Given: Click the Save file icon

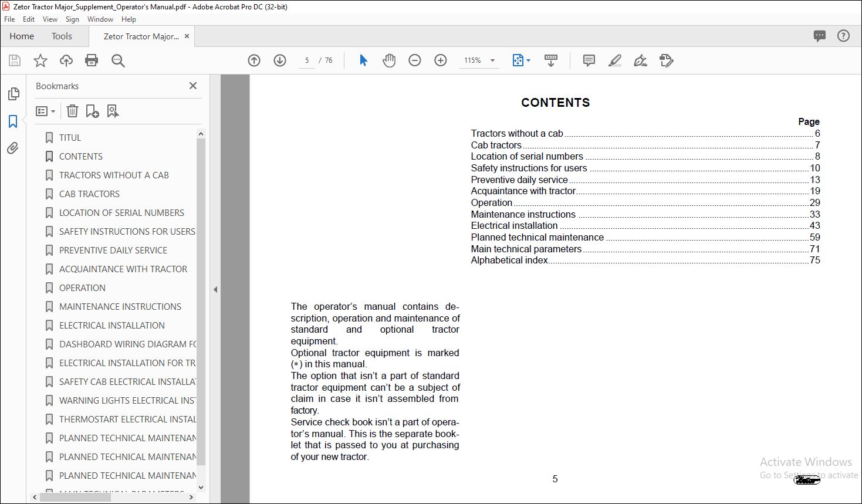Looking at the screenshot, I should coord(15,60).
